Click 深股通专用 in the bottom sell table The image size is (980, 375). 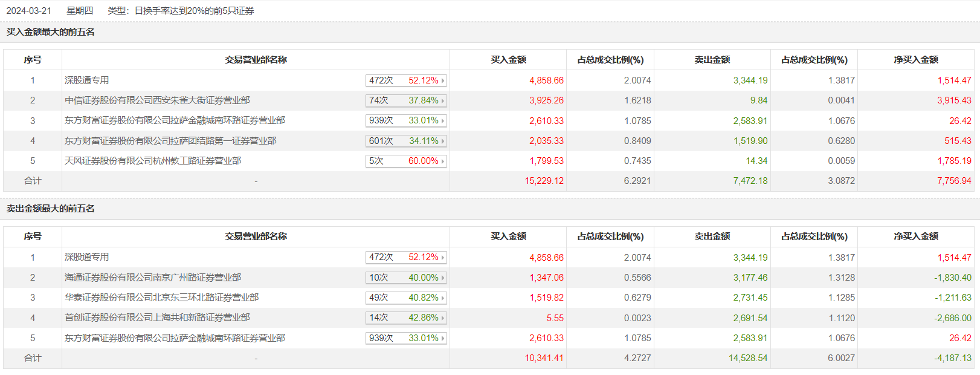[87, 257]
